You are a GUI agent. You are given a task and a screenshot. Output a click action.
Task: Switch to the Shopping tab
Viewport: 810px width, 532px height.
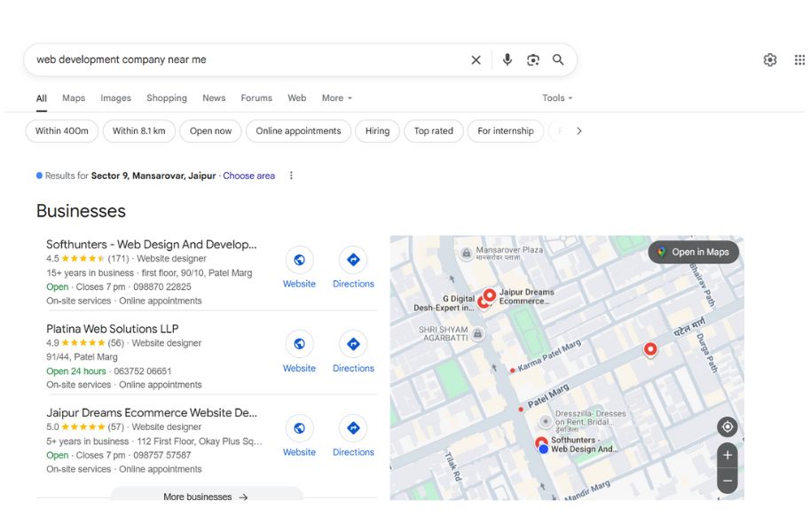[166, 98]
